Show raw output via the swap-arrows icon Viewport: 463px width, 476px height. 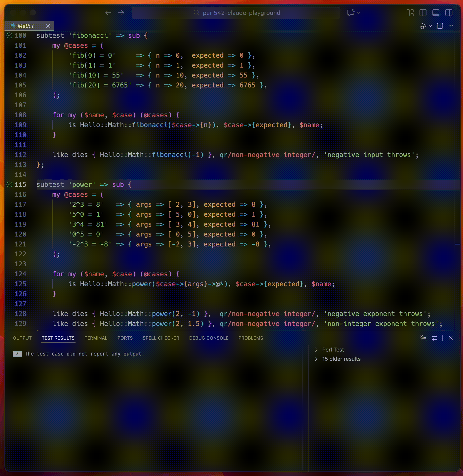(434, 338)
